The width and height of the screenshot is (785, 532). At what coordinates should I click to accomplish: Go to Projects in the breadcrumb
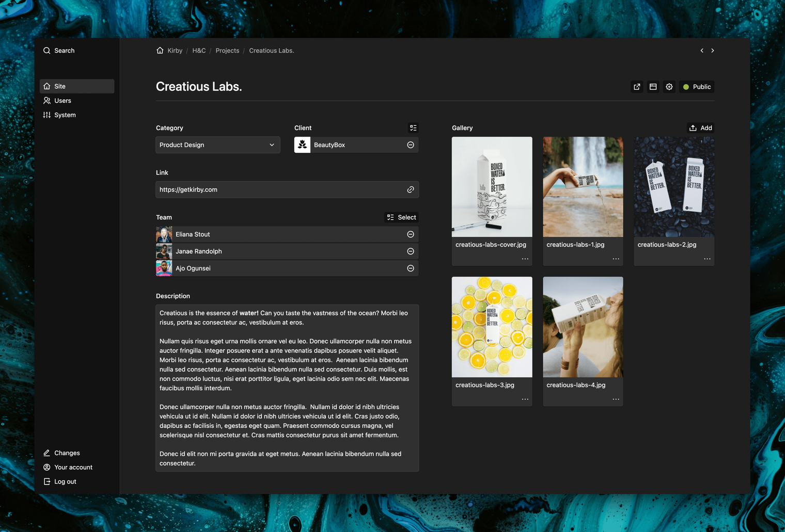tap(227, 51)
